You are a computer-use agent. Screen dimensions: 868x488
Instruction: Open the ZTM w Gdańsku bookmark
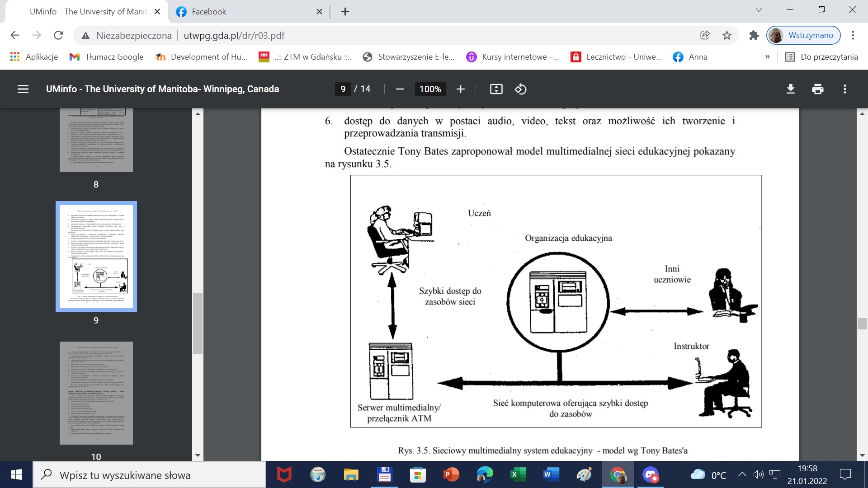(305, 57)
